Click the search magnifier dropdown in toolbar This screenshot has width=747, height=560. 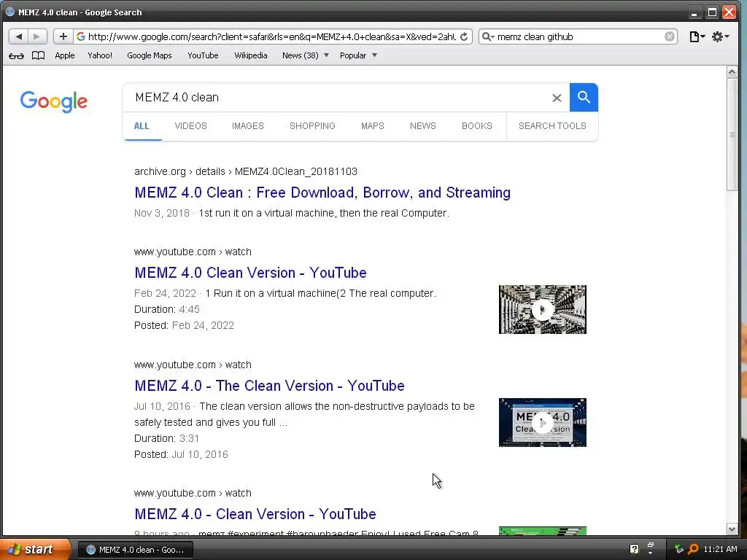pyautogui.click(x=488, y=36)
